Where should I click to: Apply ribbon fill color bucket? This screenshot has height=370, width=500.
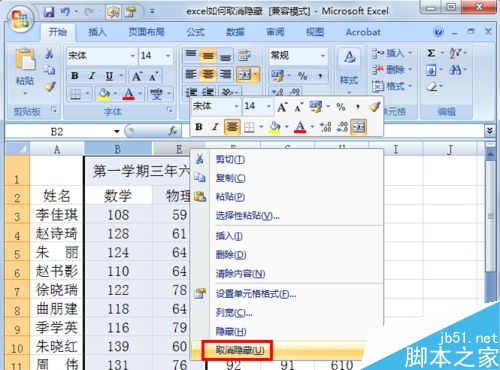coord(104,94)
